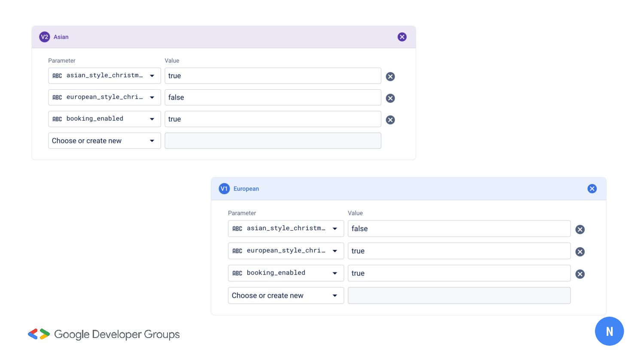Expand Choose or create new in European card
Viewport: 644px width, 362px height.
[286, 296]
